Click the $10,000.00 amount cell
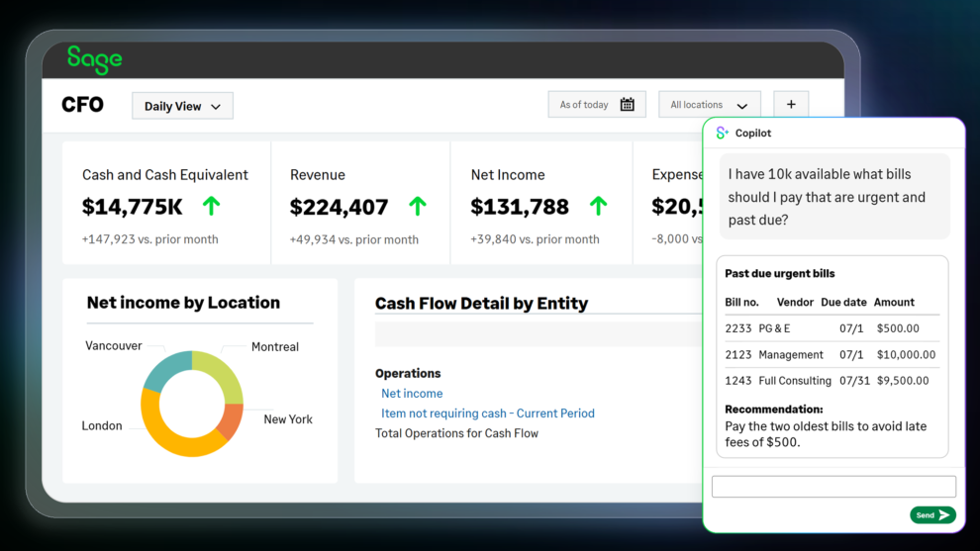Viewport: 980px width, 551px height. pos(906,354)
